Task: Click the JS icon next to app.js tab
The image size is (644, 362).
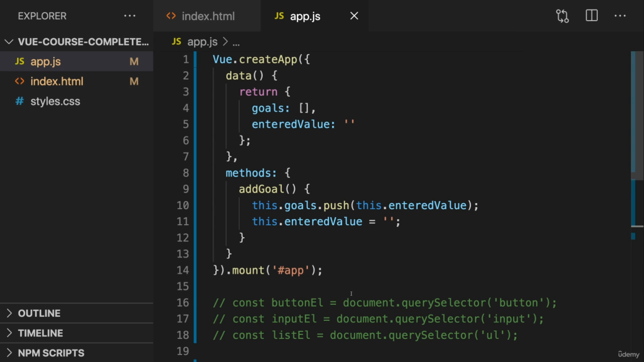Action: click(279, 16)
